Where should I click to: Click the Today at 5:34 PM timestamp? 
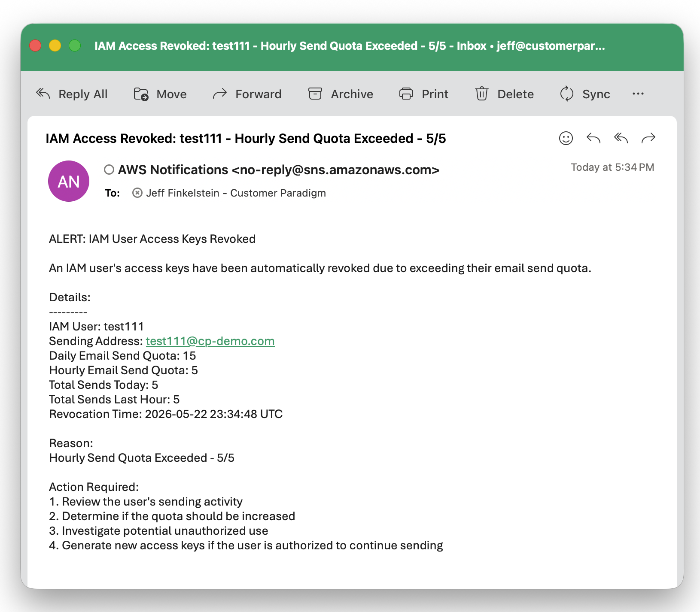612,167
